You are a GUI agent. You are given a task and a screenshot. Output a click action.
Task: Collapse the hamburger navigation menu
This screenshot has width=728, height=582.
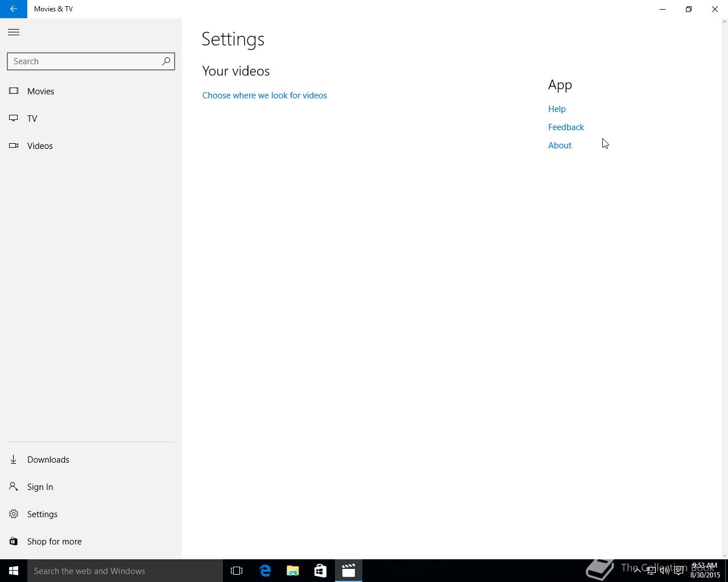(x=14, y=32)
